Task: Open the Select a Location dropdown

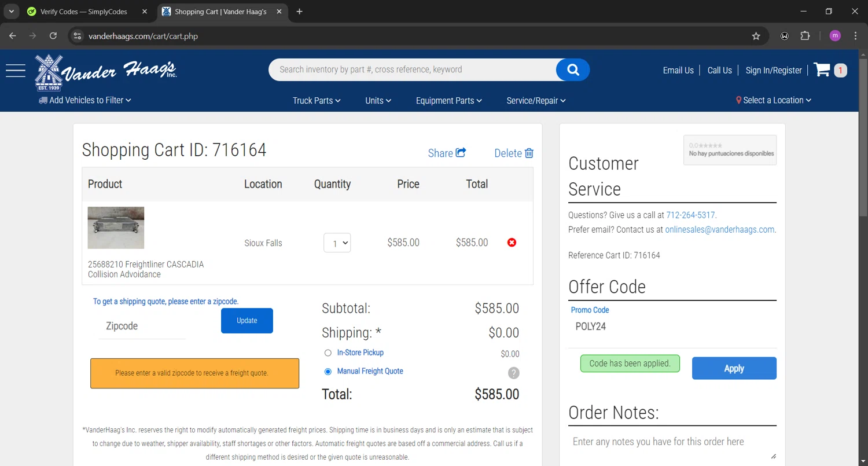Action: click(x=774, y=100)
